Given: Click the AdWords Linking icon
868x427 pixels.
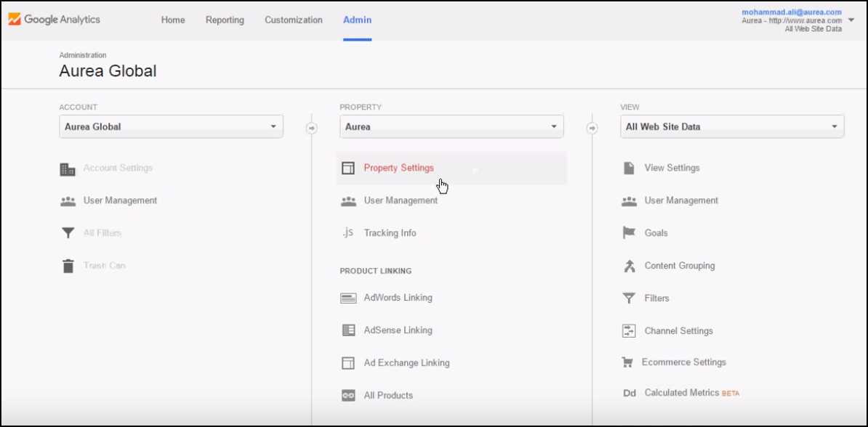Looking at the screenshot, I should click(348, 298).
